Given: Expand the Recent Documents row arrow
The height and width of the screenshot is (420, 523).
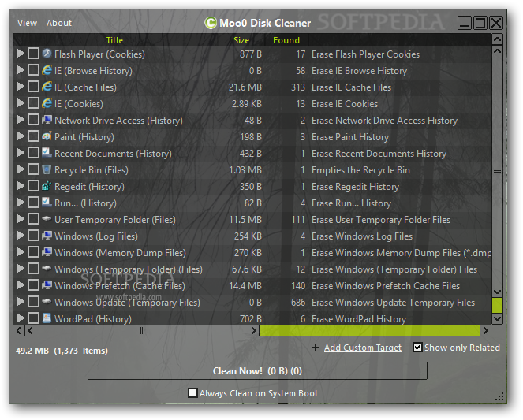Looking at the screenshot, I should (21, 153).
